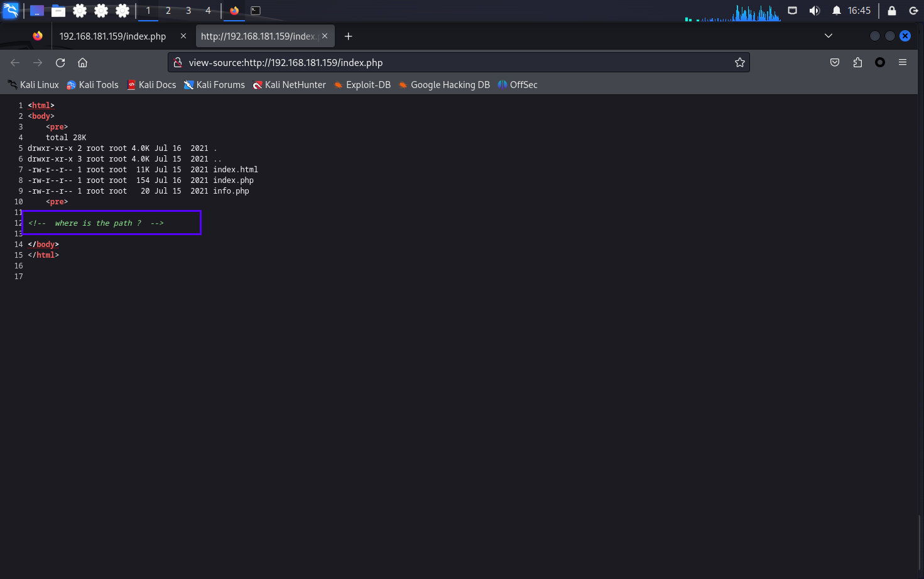Switch to workspace 3

click(x=188, y=11)
